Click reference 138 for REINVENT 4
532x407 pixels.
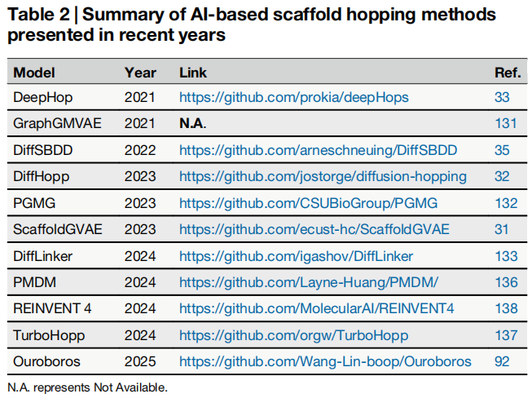coord(506,308)
